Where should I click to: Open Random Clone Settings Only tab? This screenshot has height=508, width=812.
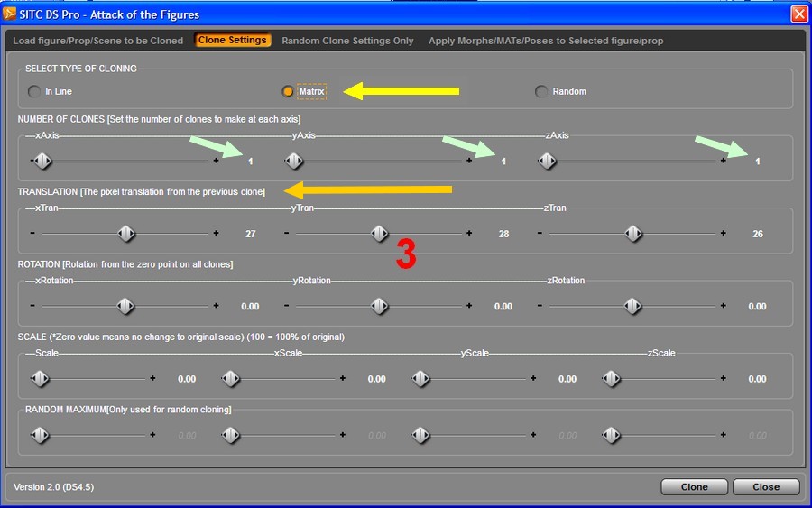click(347, 41)
